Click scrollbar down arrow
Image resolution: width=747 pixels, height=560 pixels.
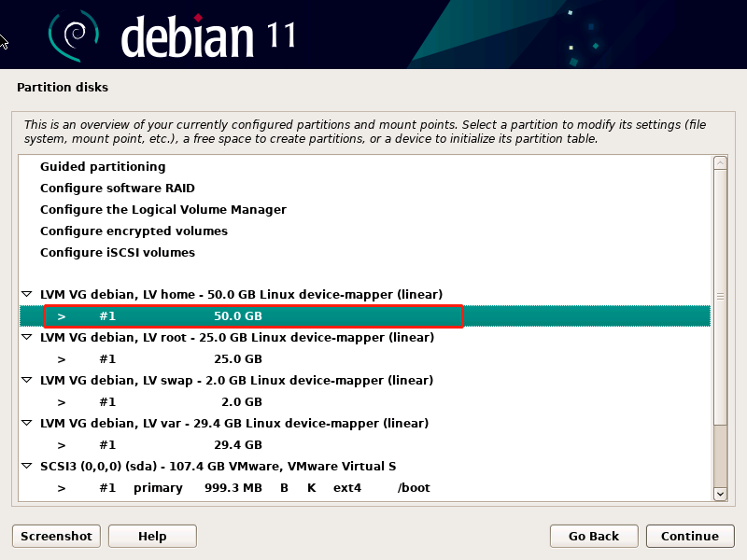(x=720, y=494)
